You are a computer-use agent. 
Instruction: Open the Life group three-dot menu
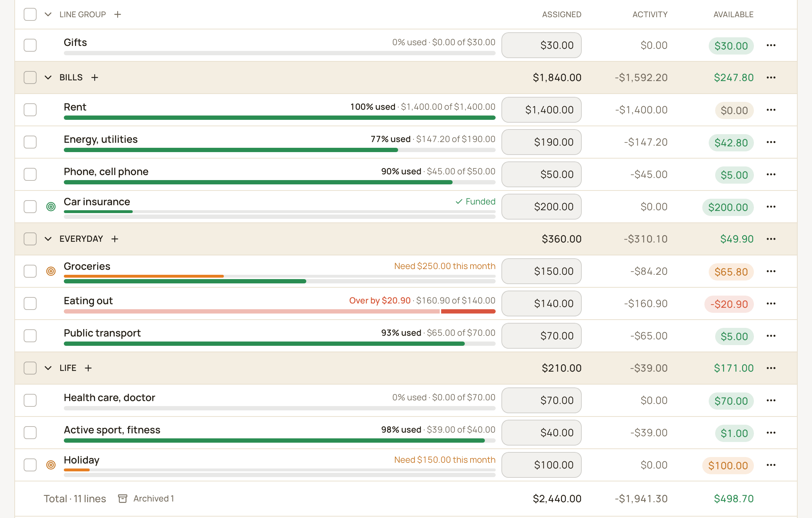click(x=771, y=368)
